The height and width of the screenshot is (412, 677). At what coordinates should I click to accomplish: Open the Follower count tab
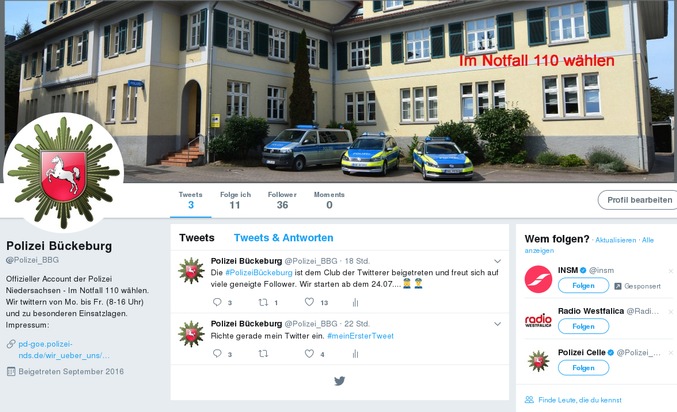[282, 200]
